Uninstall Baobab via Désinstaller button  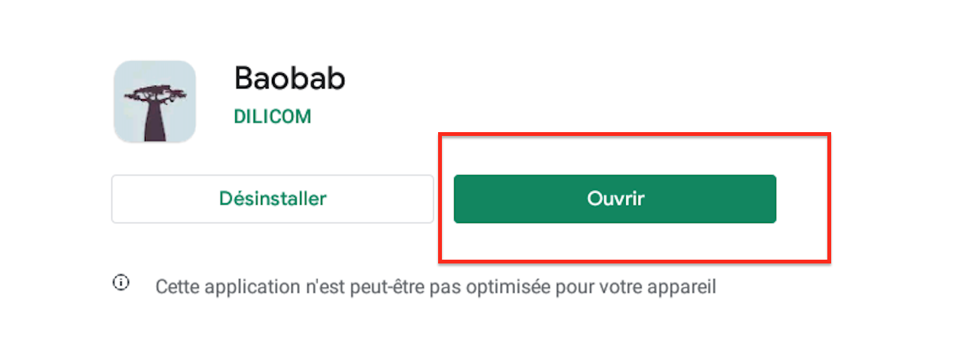tap(272, 199)
